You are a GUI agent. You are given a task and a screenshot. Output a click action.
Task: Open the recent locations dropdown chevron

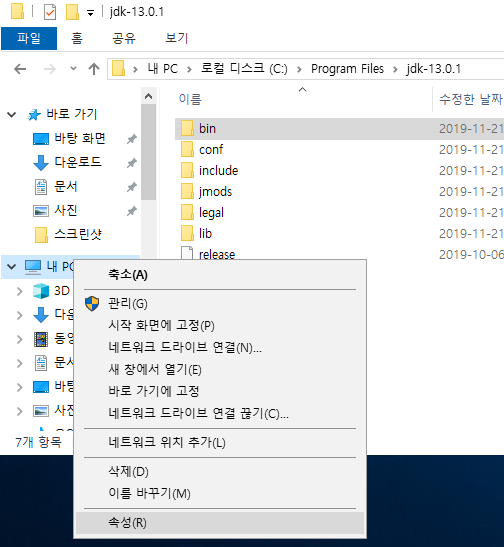(x=73, y=68)
